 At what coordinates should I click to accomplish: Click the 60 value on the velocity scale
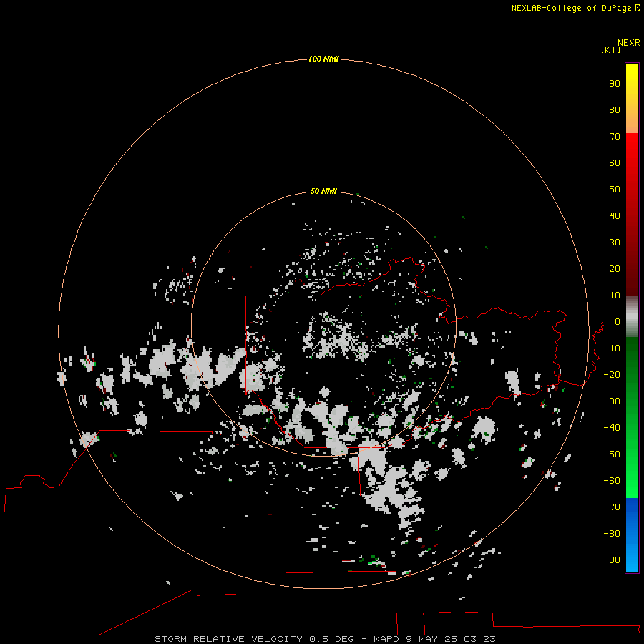point(615,163)
